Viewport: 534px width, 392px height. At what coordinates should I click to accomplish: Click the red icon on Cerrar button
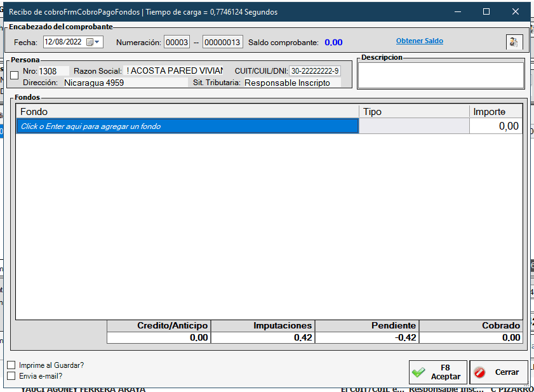(x=480, y=372)
